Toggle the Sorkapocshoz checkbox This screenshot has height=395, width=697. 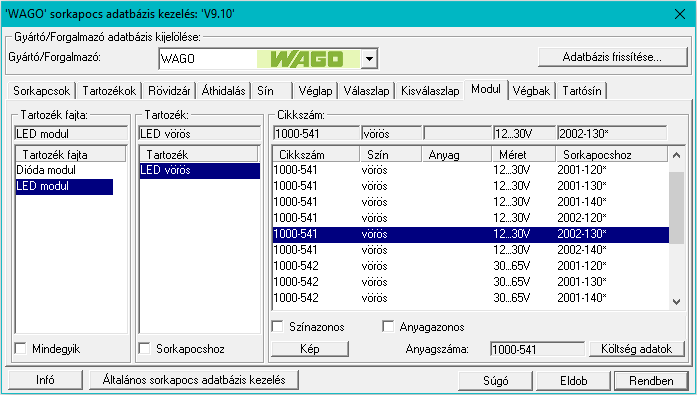click(144, 348)
